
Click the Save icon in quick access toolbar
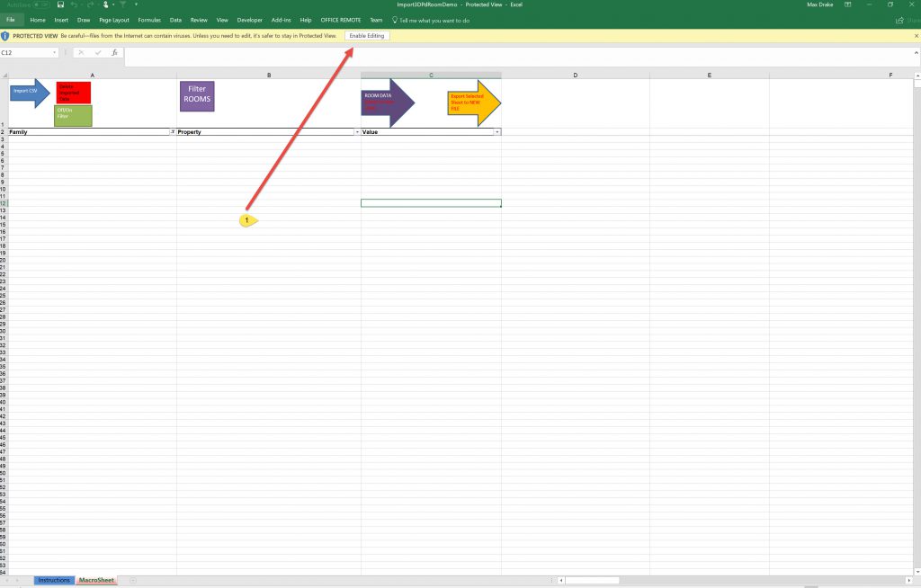[x=60, y=4]
